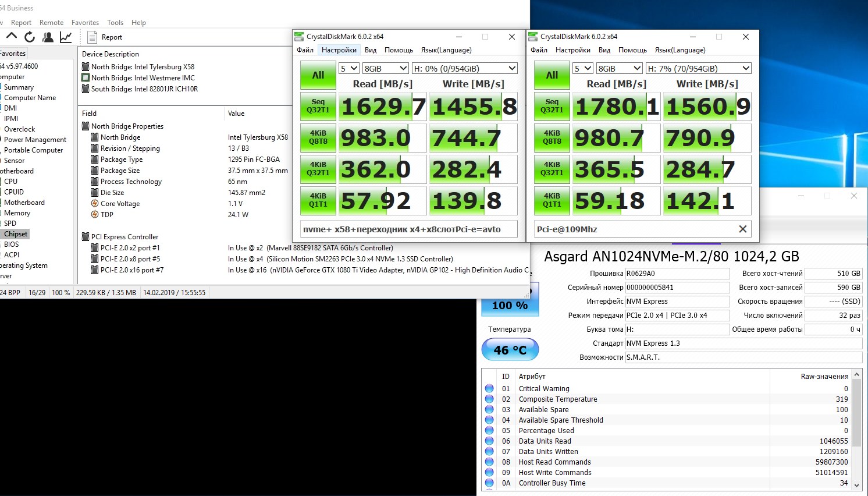This screenshot has width=868, height=496.
Task: Click the scroll-up arrow of the SMART attribute list
Action: (x=856, y=374)
